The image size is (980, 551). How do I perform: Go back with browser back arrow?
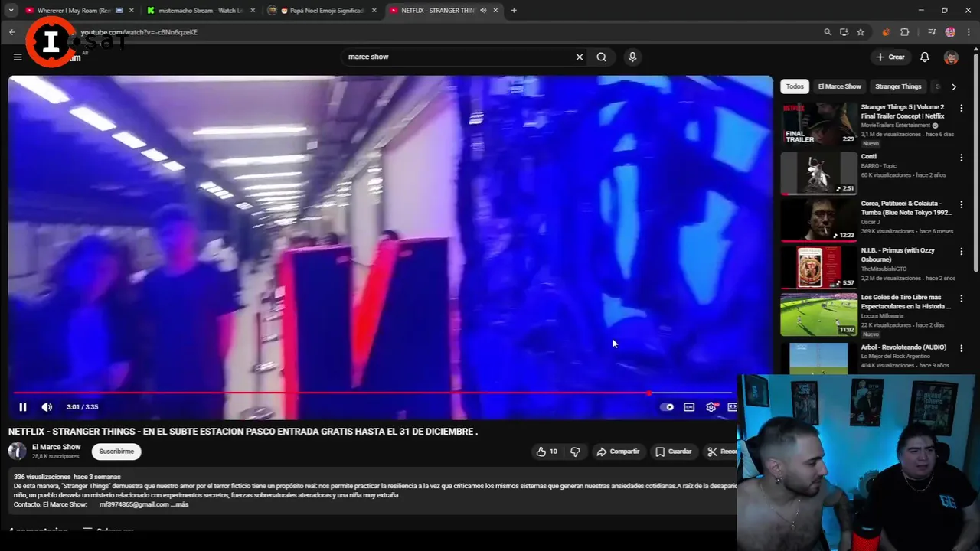[x=12, y=32]
